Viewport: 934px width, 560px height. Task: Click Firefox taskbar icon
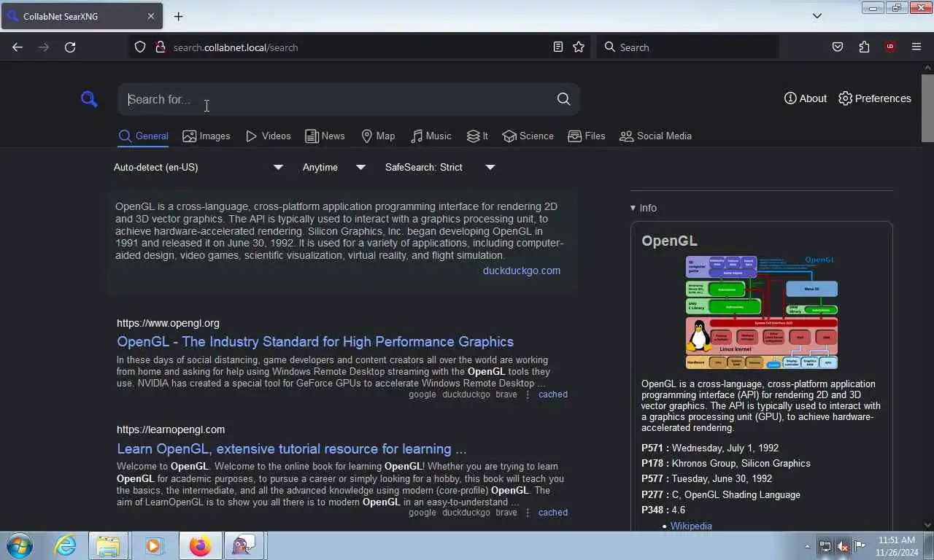(x=200, y=545)
